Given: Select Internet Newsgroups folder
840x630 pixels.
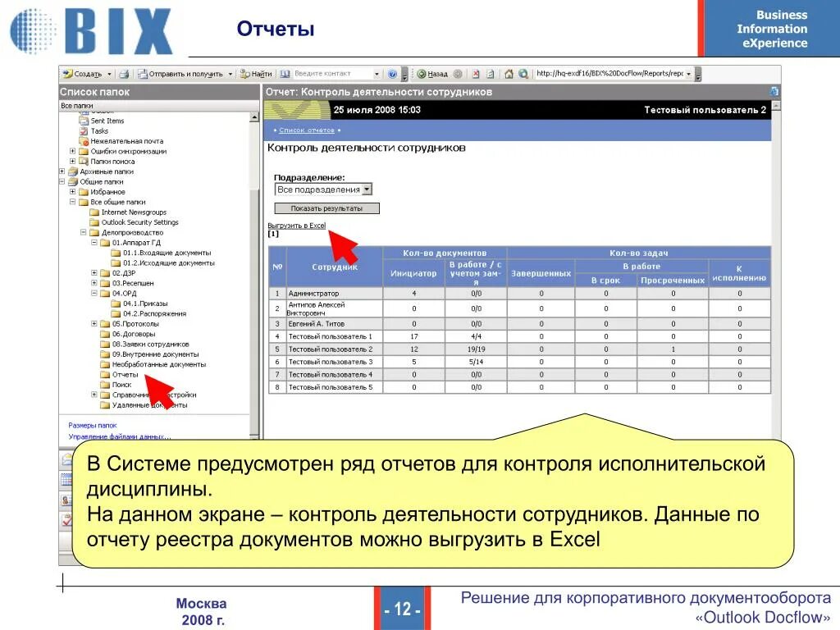Looking at the screenshot, I should click(134, 212).
